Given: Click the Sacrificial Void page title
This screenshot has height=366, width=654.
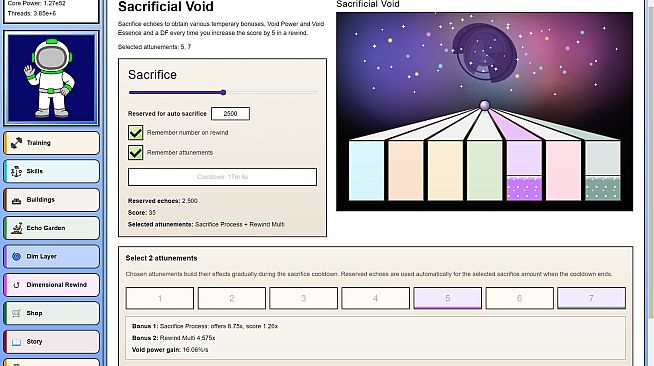Looking at the screenshot, I should [x=166, y=7].
